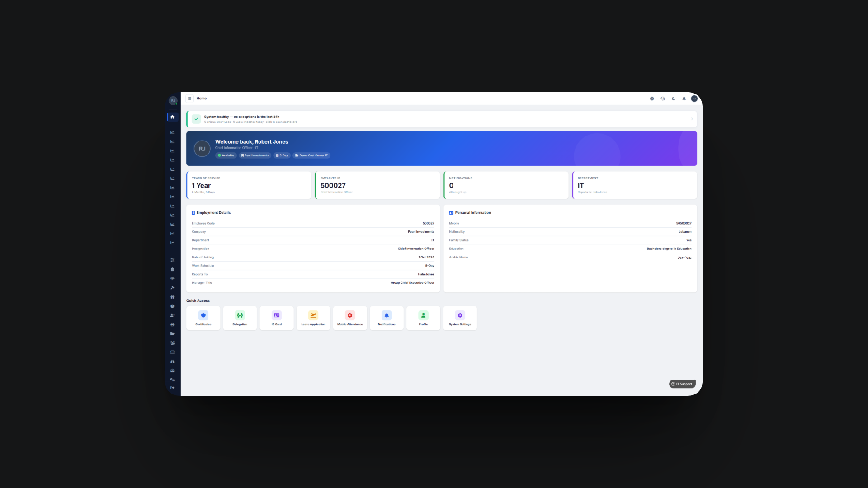Open the Mobile Attendance quick access tile

click(x=350, y=318)
